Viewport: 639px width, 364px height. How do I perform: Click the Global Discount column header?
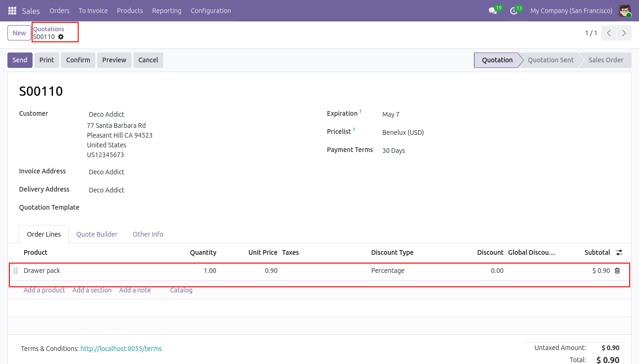point(532,252)
